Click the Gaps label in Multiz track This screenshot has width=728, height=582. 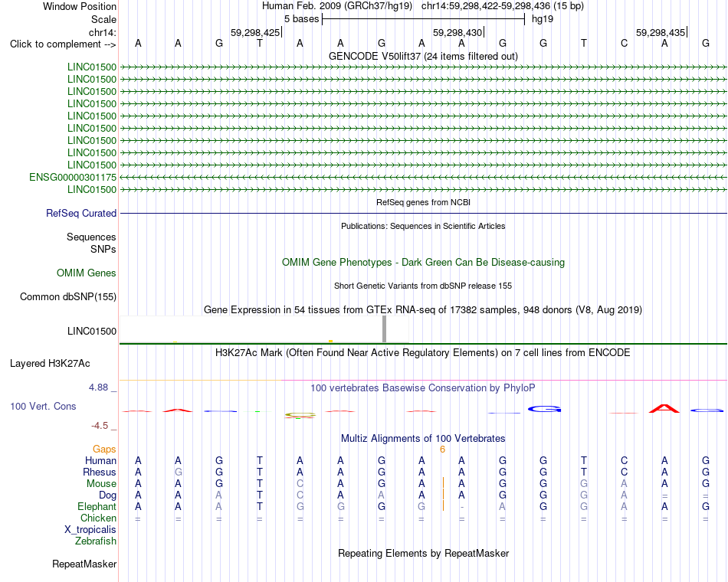click(x=104, y=450)
